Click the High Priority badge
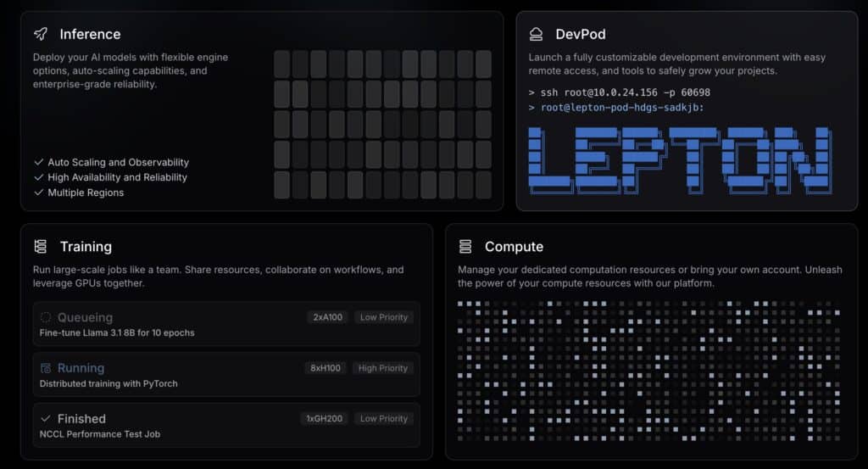The image size is (868, 469). click(x=383, y=368)
